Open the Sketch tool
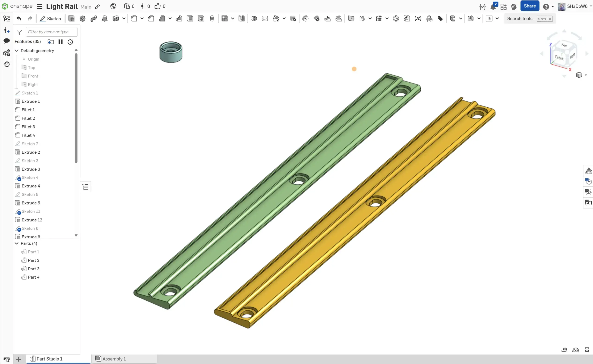 point(50,19)
